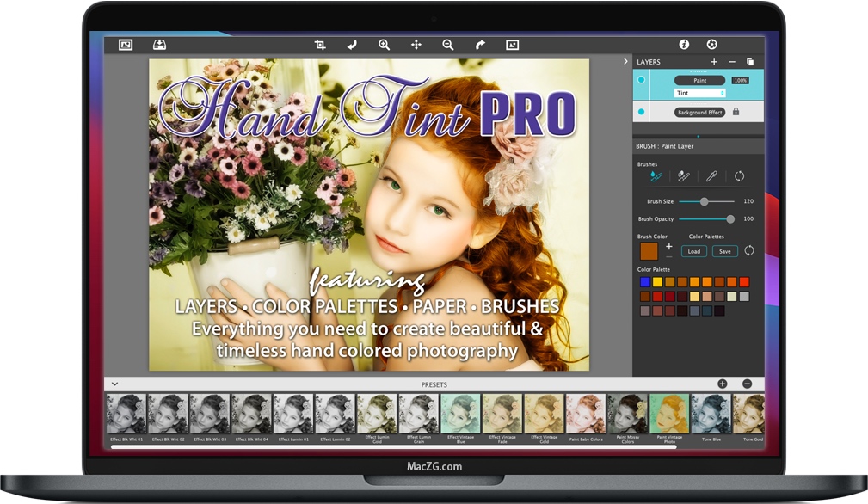Open the app settings gear
Viewport: 868px width, 504px height.
click(x=712, y=44)
